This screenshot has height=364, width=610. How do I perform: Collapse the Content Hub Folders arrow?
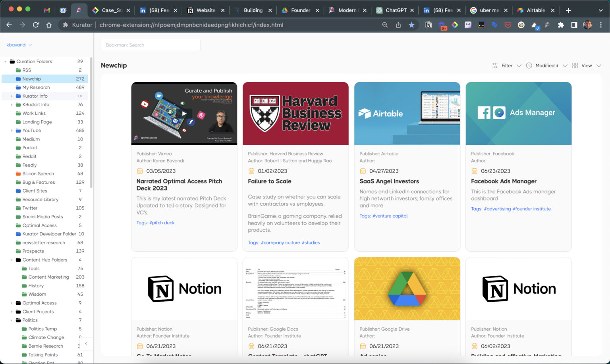[x=12, y=260]
